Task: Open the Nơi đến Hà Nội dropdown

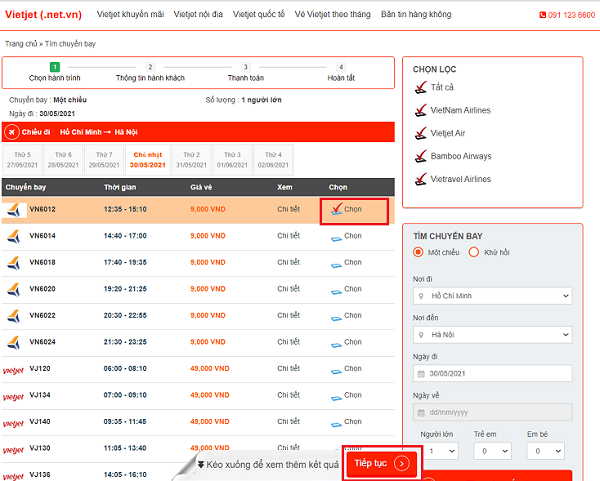Action: coord(492,335)
